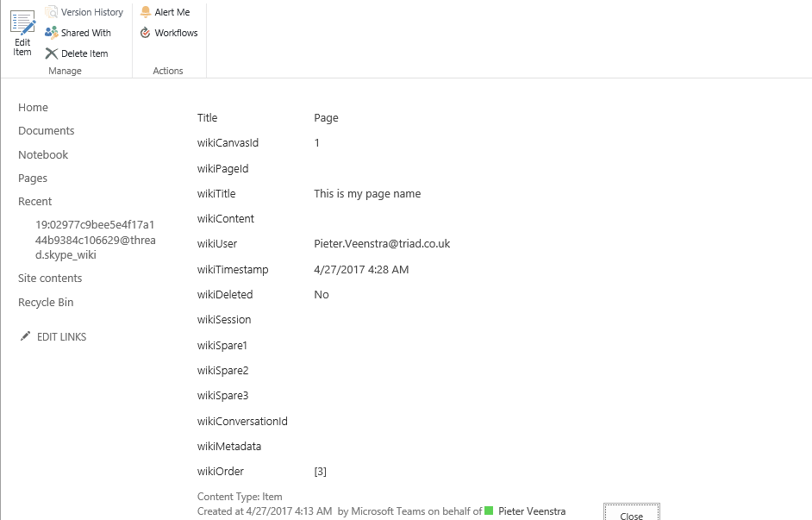812x520 pixels.
Task: Open the thread.skype_wiki recent list link
Action: point(96,240)
